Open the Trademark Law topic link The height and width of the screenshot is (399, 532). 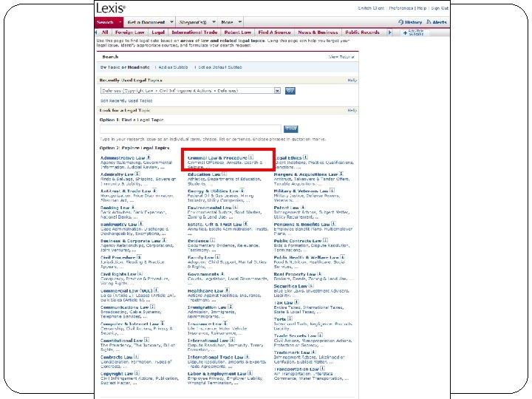[x=292, y=352]
